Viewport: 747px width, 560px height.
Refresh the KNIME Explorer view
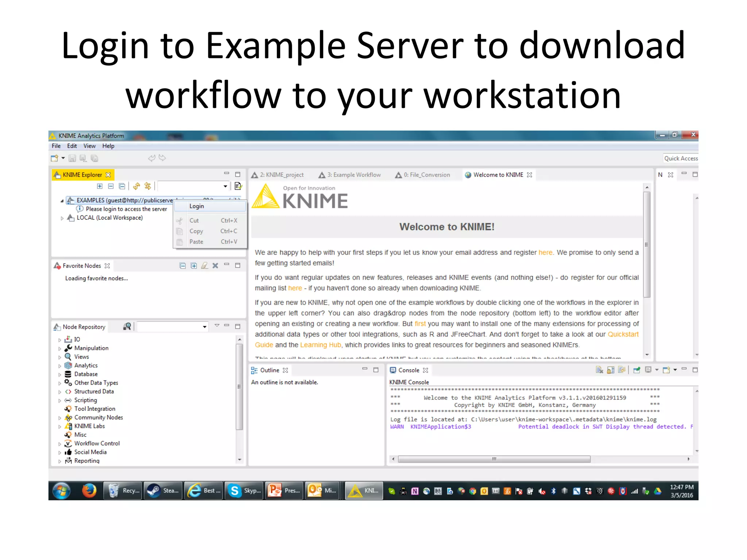pyautogui.click(x=136, y=186)
